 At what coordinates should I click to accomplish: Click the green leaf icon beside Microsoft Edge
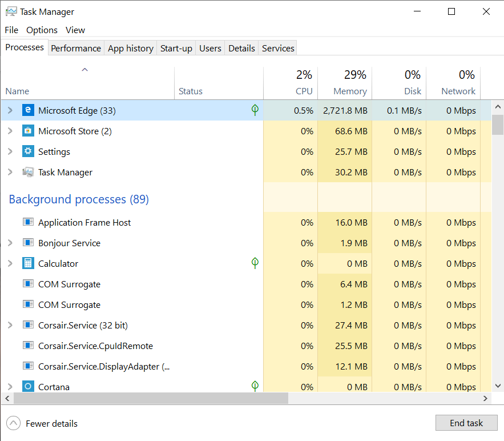coord(255,110)
